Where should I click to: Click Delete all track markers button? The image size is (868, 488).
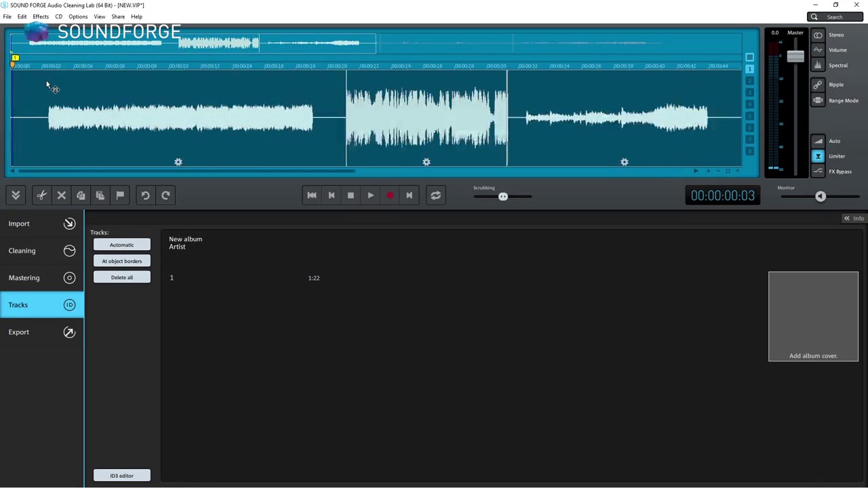point(122,277)
